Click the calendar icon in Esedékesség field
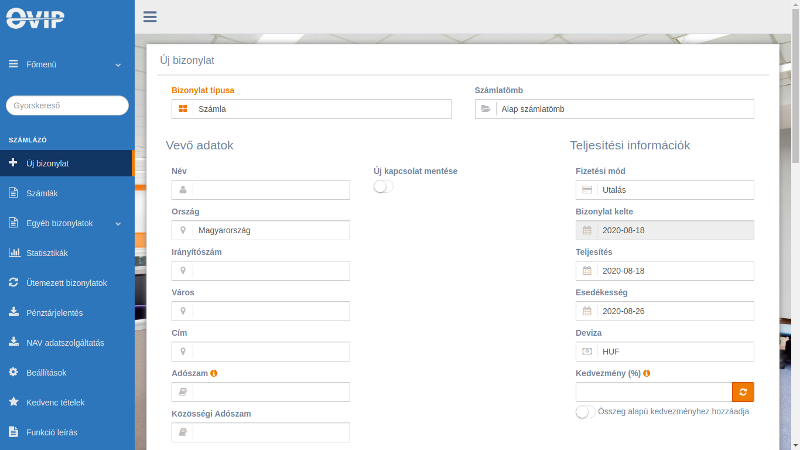 pos(587,311)
